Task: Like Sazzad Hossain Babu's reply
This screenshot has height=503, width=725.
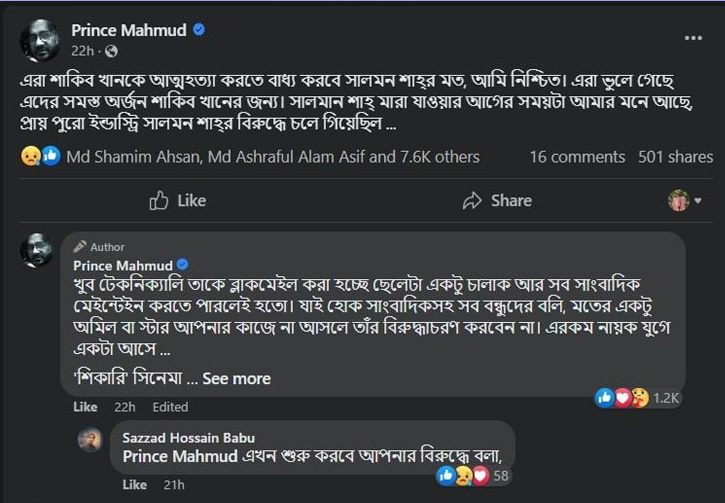Action: 135,485
